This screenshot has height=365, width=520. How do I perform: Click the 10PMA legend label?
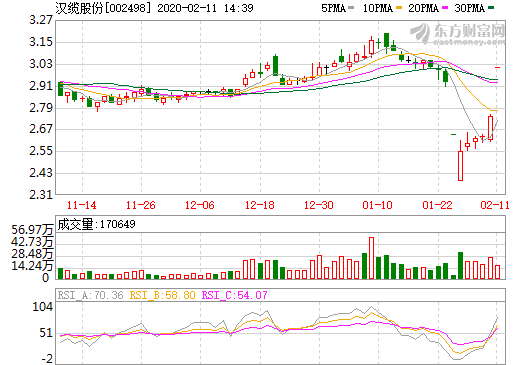pyautogui.click(x=377, y=8)
